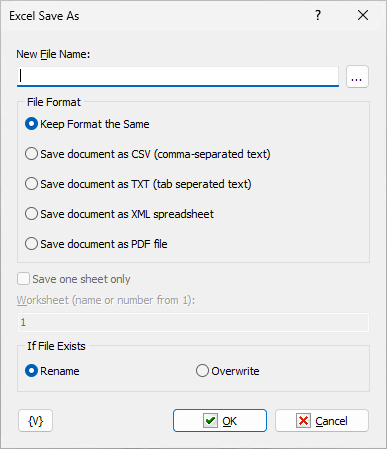Viewport: 387px width, 449px height.
Task: Click the green checkmark OK icon
Action: (210, 421)
